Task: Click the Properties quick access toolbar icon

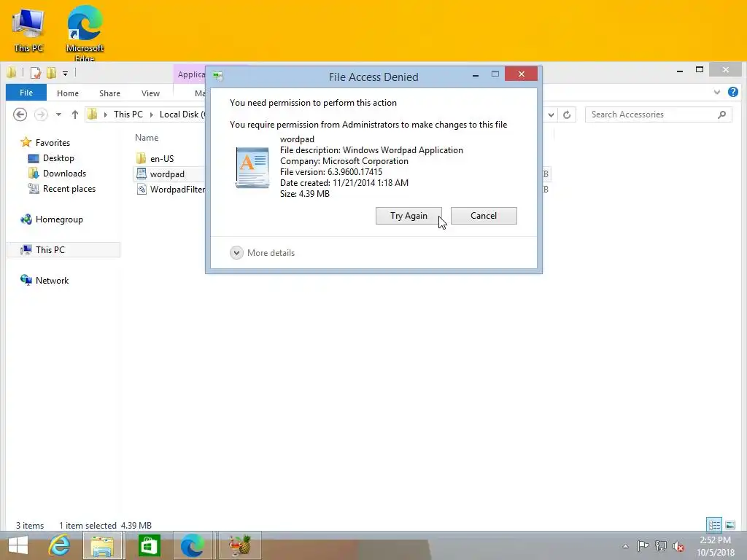Action: point(35,73)
